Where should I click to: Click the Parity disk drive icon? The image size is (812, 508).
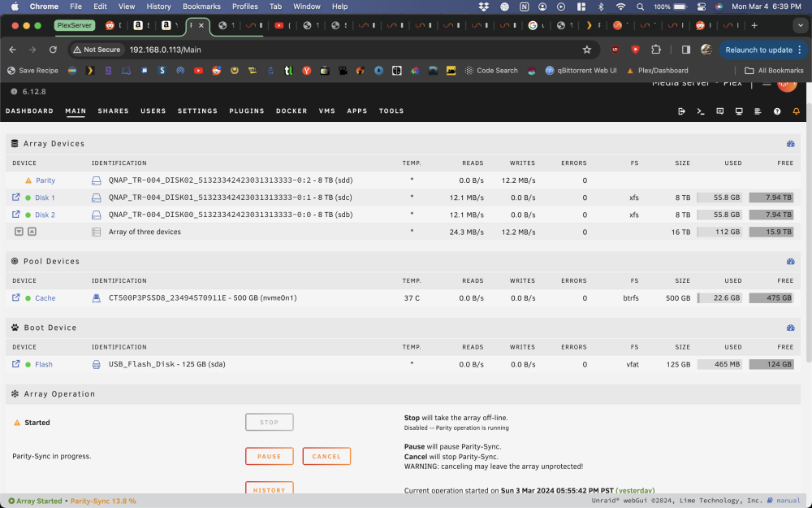point(97,180)
